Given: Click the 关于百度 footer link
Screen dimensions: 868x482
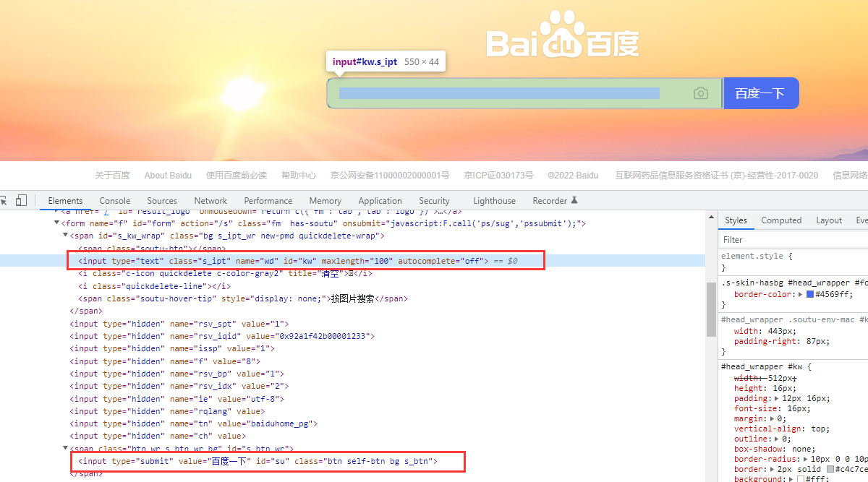Looking at the screenshot, I should [x=112, y=176].
